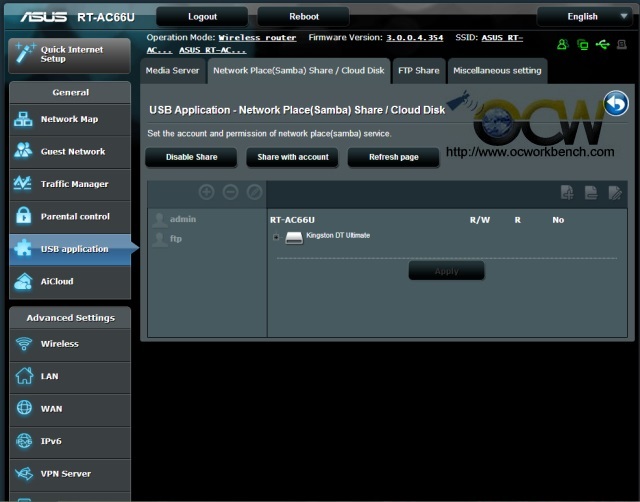Click the Disable Share button

tap(191, 157)
